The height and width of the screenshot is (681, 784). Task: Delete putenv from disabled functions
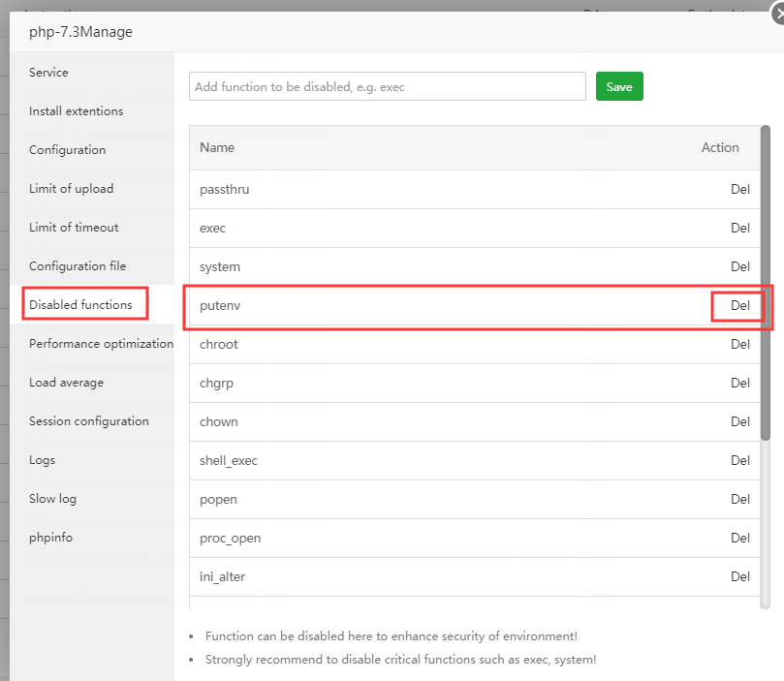tap(739, 305)
